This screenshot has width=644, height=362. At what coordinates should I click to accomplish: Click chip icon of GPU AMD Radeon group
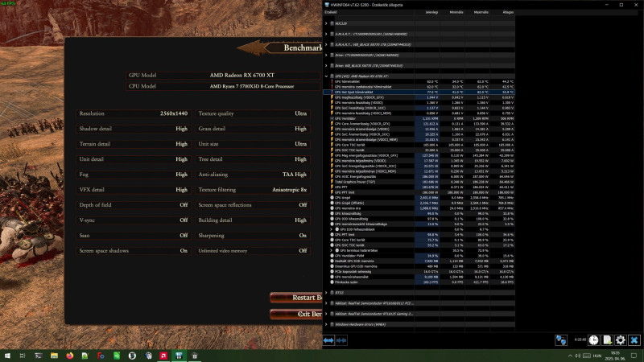pyautogui.click(x=332, y=76)
